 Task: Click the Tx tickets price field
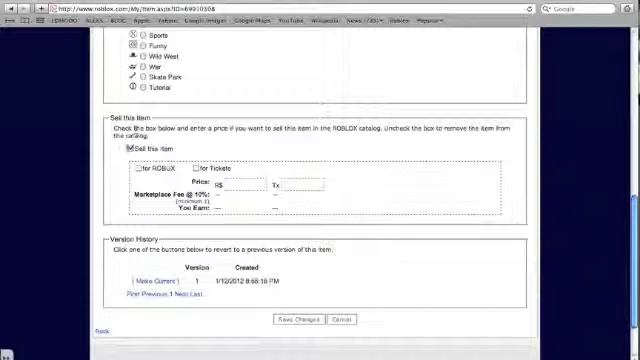[302, 184]
